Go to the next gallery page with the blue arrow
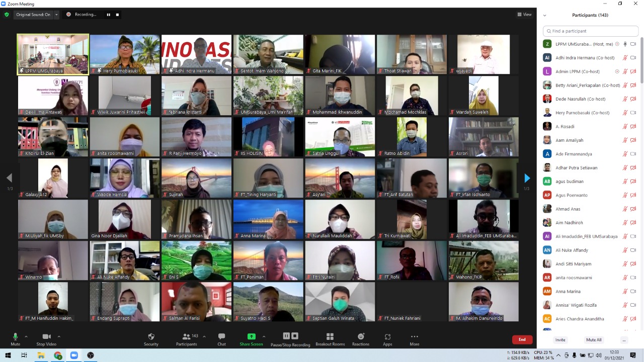Viewport: 644px width, 362px height. 527,178
